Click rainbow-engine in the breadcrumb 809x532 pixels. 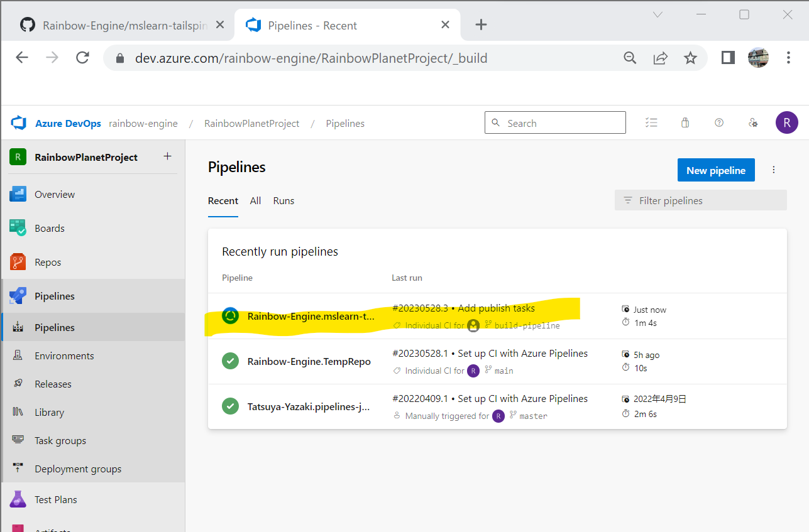tap(143, 124)
